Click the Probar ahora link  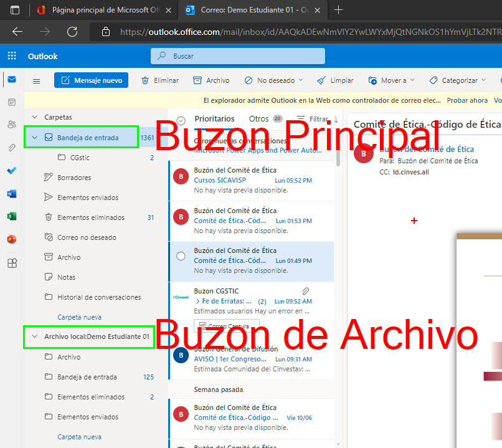[x=467, y=100]
